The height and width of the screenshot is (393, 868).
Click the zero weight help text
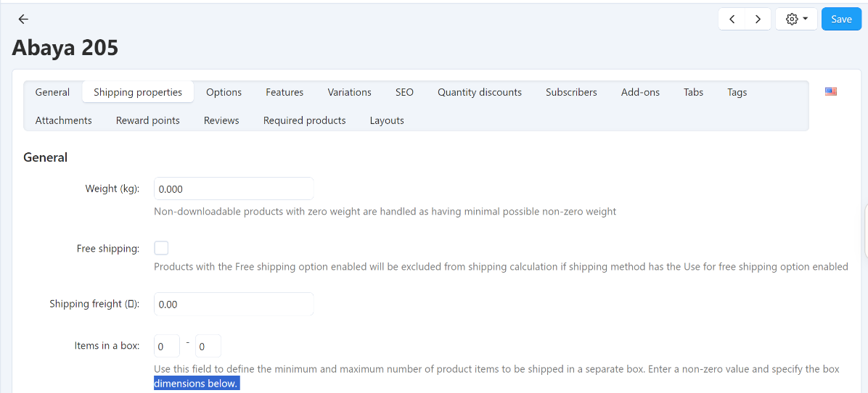tap(385, 211)
